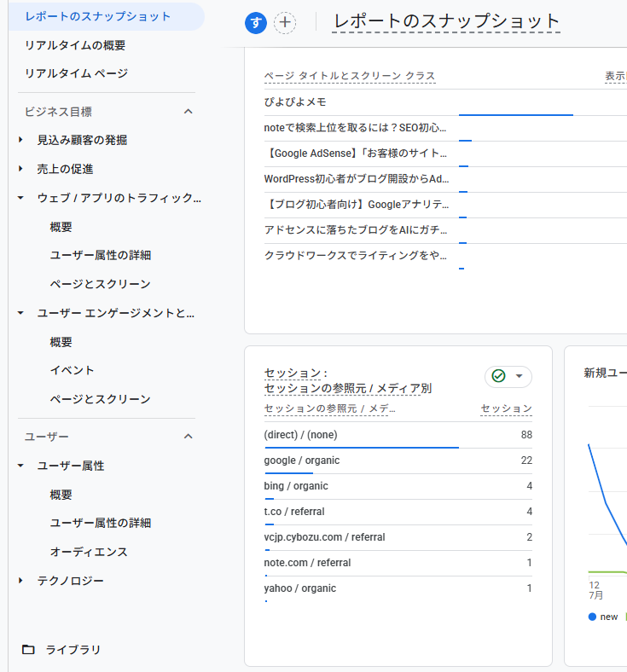Click the 88 sessions value

tap(526, 435)
